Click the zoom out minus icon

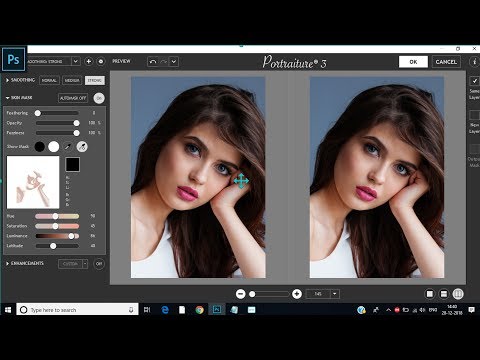(241, 294)
